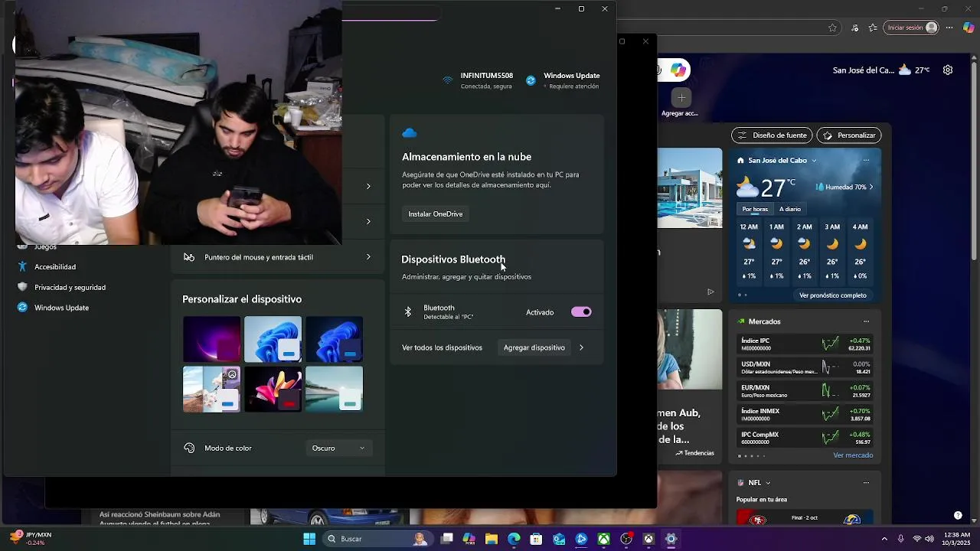Click the Bluetooth symbol icon
Viewport: 980px width, 551px height.
point(408,312)
